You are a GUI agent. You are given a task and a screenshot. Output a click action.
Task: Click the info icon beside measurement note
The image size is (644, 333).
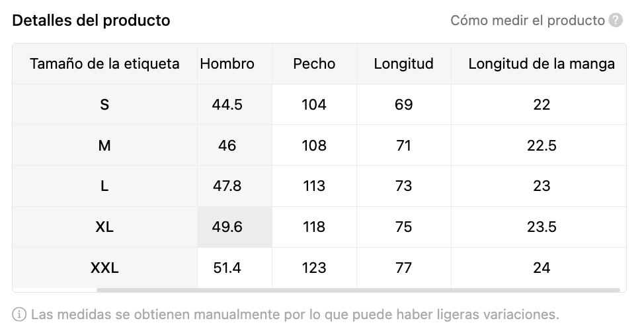click(x=19, y=313)
